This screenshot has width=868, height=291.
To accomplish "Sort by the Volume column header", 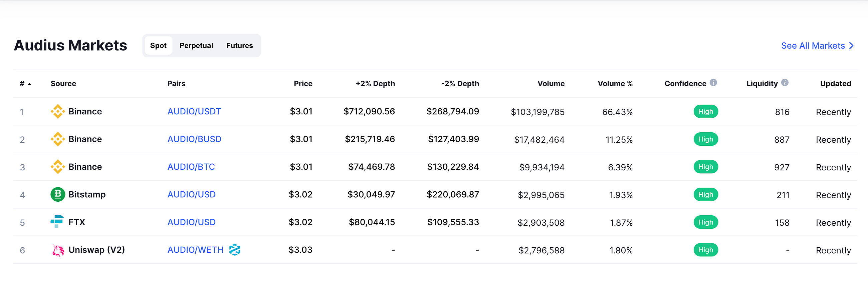I will tap(551, 84).
